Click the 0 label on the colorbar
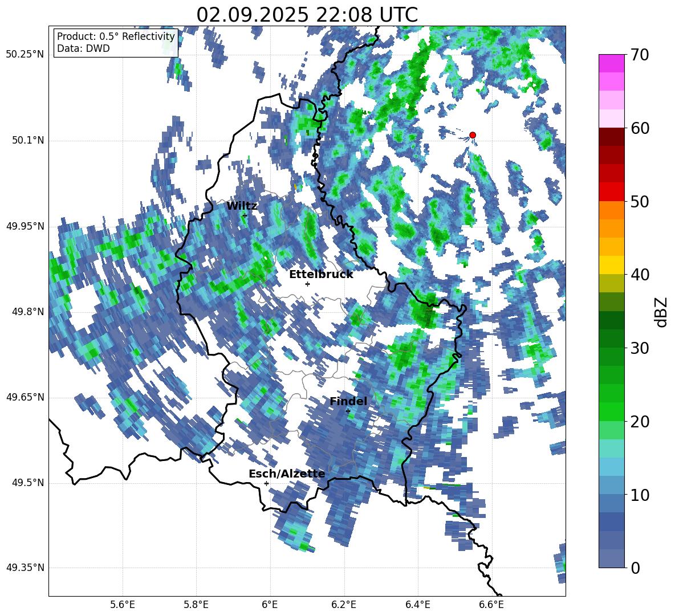 tap(635, 568)
